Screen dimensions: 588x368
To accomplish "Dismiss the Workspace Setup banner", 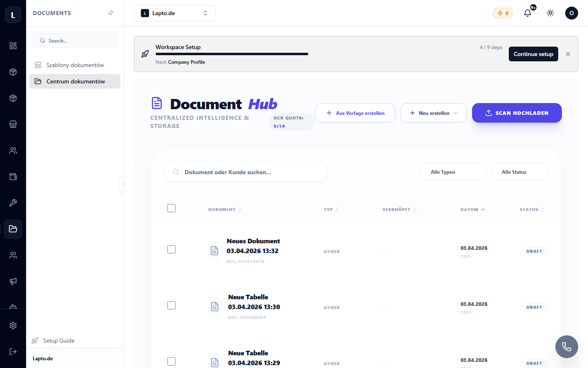I will point(568,54).
